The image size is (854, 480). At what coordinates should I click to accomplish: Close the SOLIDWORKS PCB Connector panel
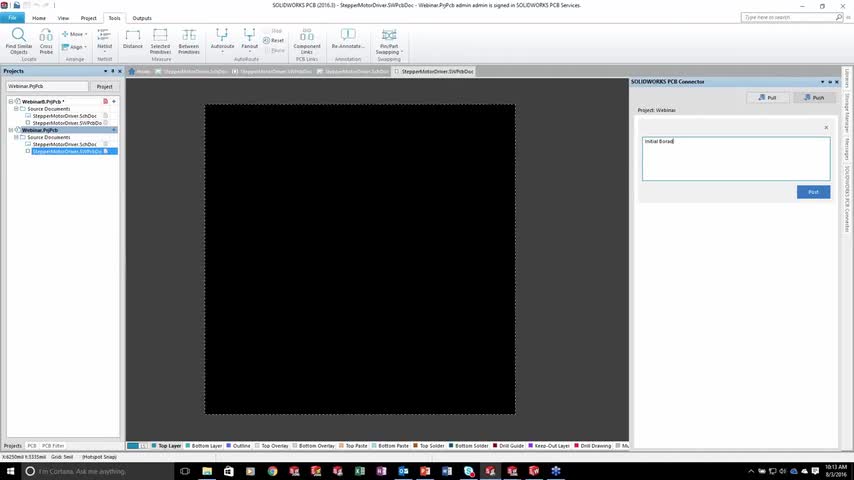click(x=837, y=82)
